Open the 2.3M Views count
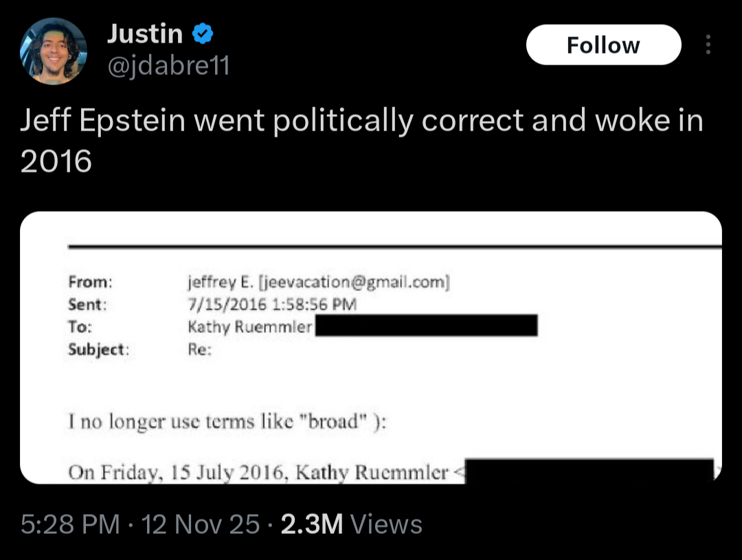The image size is (742, 560). coord(352,524)
